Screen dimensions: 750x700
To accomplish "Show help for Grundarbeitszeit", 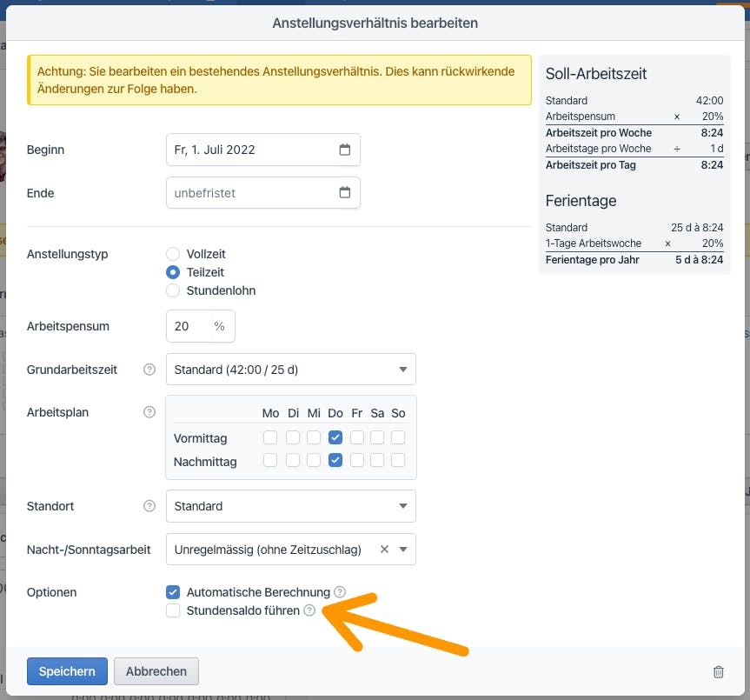I will pos(149,370).
